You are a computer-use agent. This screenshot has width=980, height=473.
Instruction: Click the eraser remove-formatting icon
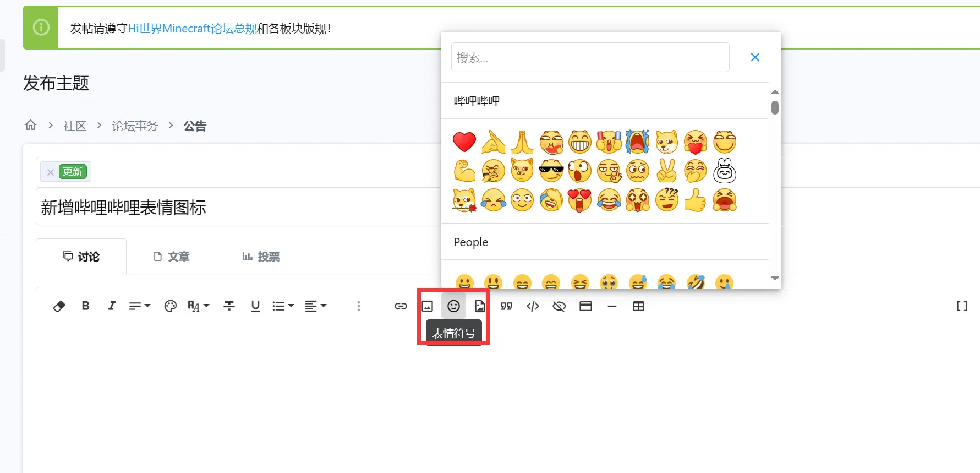pyautogui.click(x=59, y=306)
